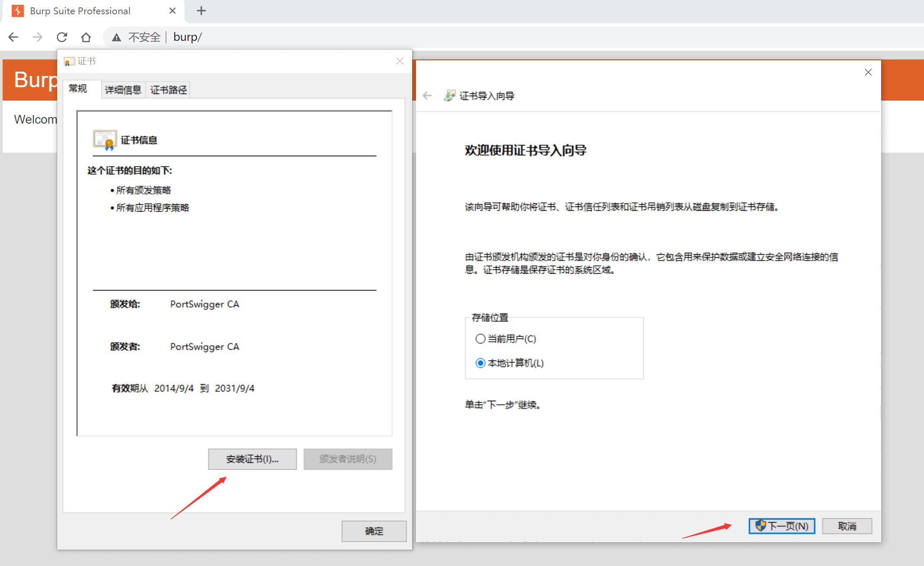
Task: Click the 安装证书(I)... button
Action: point(252,459)
